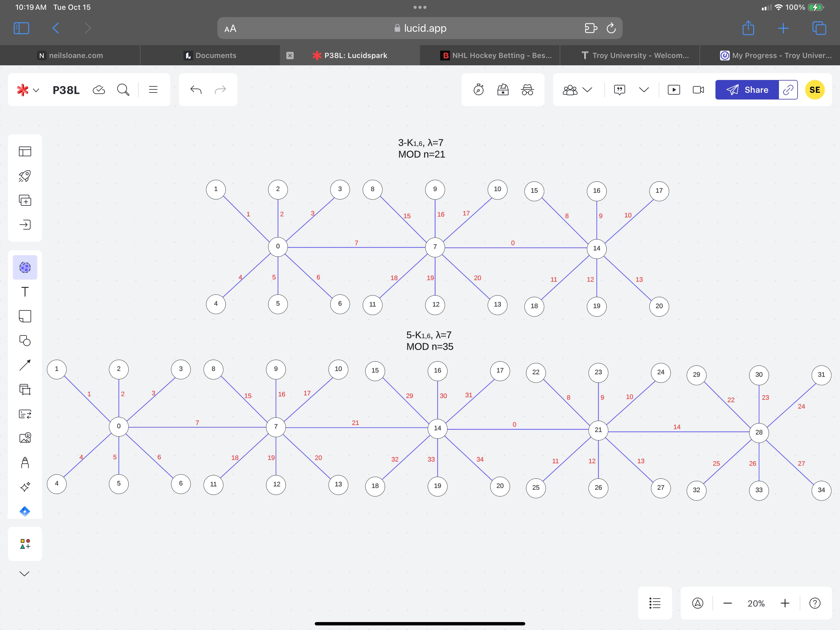Open the video call camera icon

[x=698, y=90]
